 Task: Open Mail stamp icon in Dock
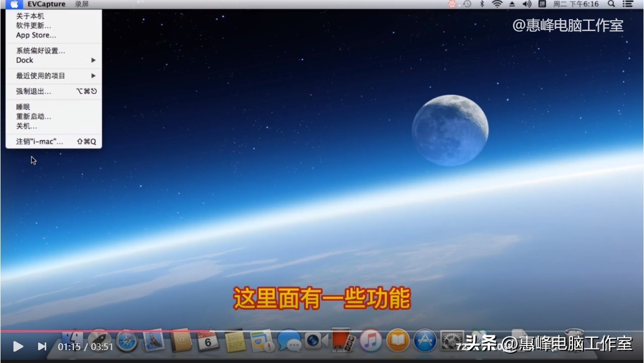point(154,341)
